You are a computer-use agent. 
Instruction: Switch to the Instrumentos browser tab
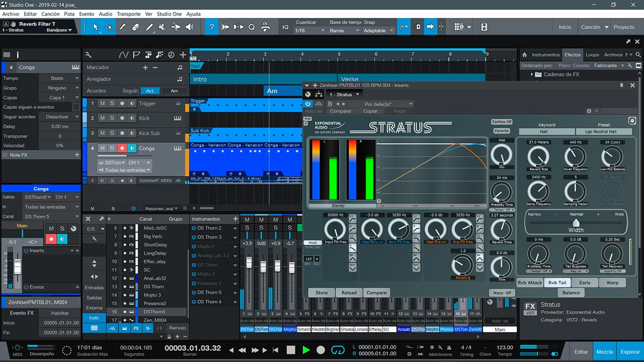click(x=545, y=55)
